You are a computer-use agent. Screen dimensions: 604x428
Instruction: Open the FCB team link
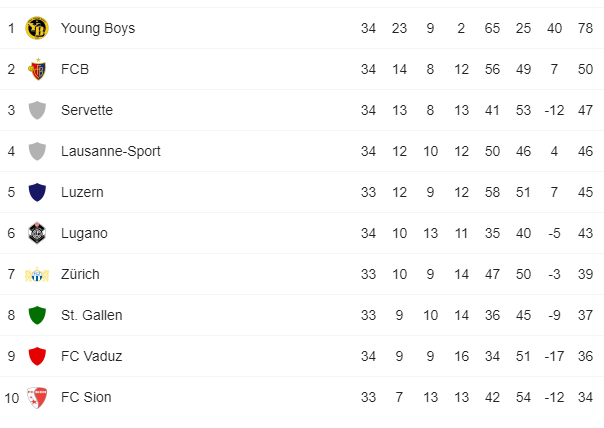(75, 69)
